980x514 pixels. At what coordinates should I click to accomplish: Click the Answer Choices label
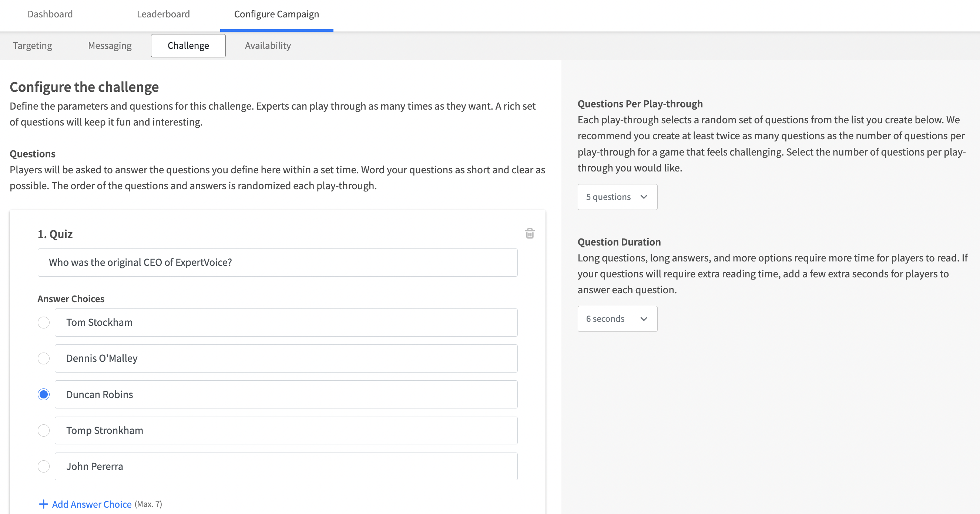[x=71, y=299]
